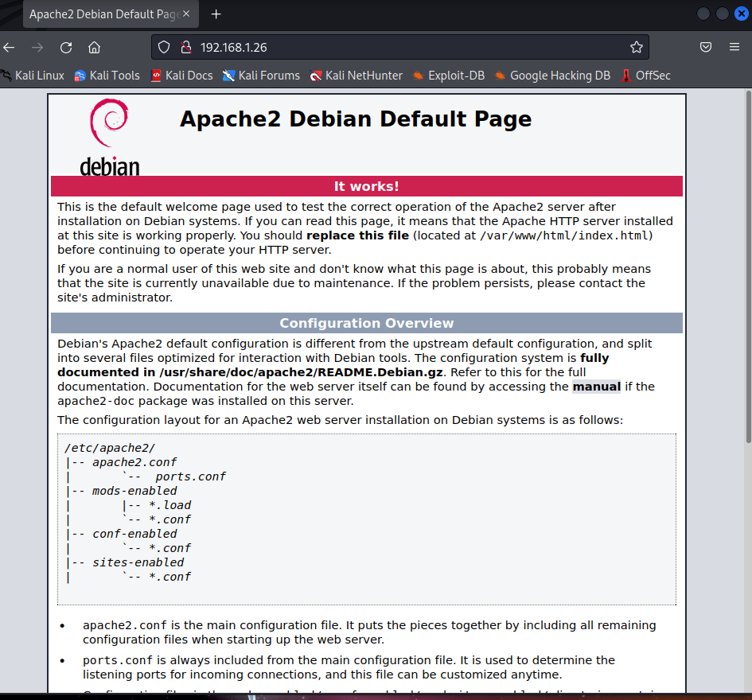Follow the manual link in Configuration Overview
Screen dimensions: 752x700
coord(597,387)
